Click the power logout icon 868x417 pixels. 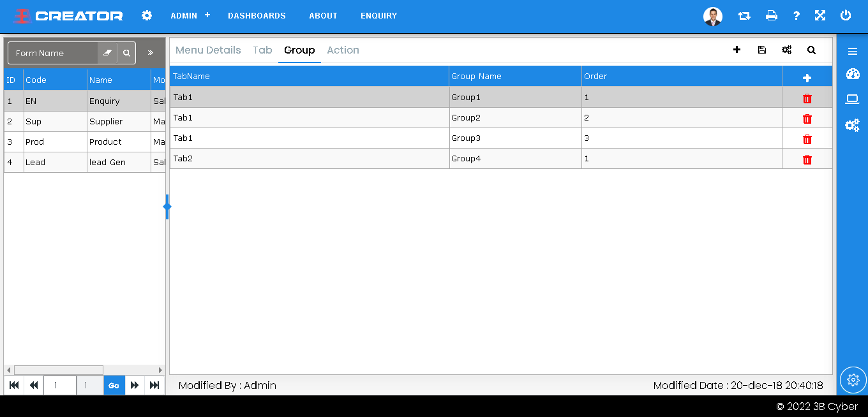[846, 16]
